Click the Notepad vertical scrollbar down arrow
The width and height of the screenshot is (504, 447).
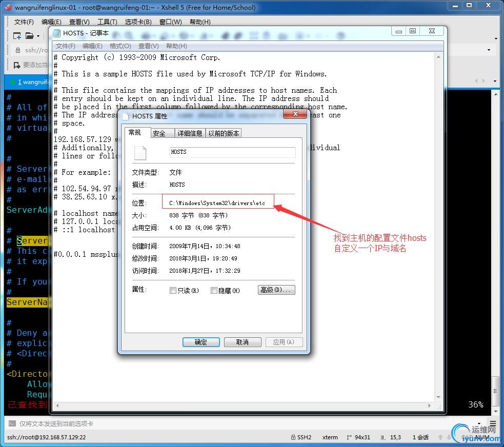(x=438, y=397)
